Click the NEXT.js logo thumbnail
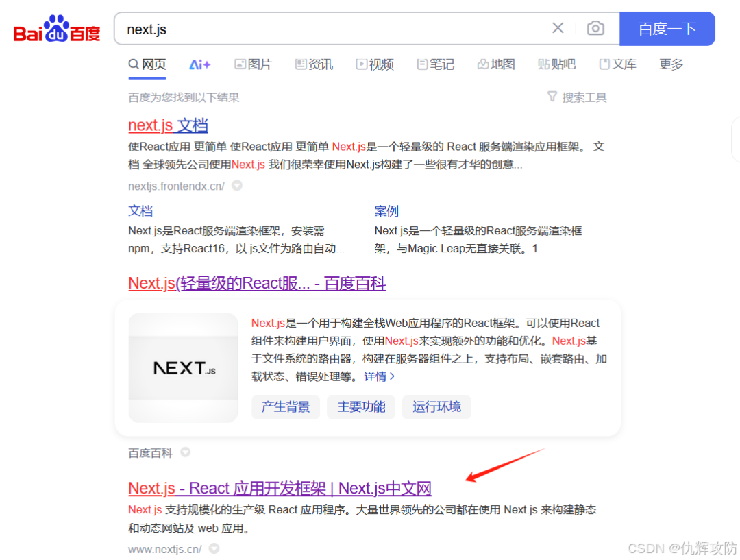Viewport: 740px width, 560px height. click(x=183, y=367)
